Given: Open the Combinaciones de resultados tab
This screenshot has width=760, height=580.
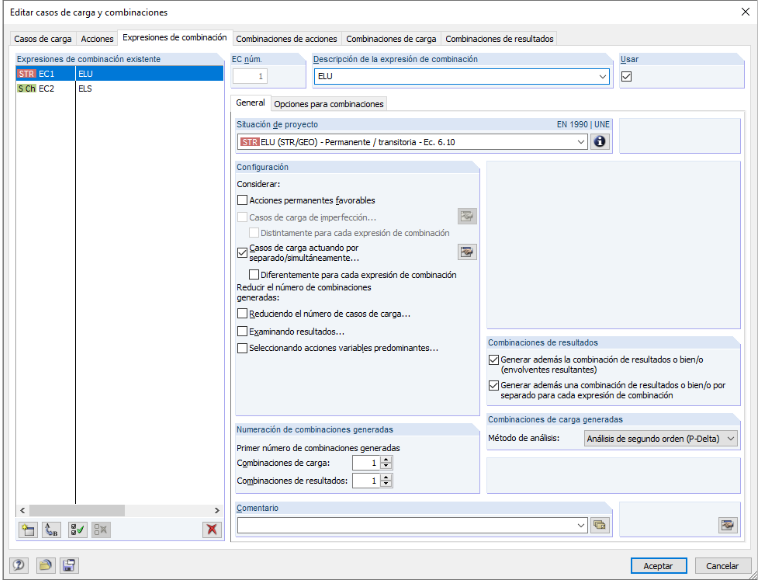Looking at the screenshot, I should [499, 39].
